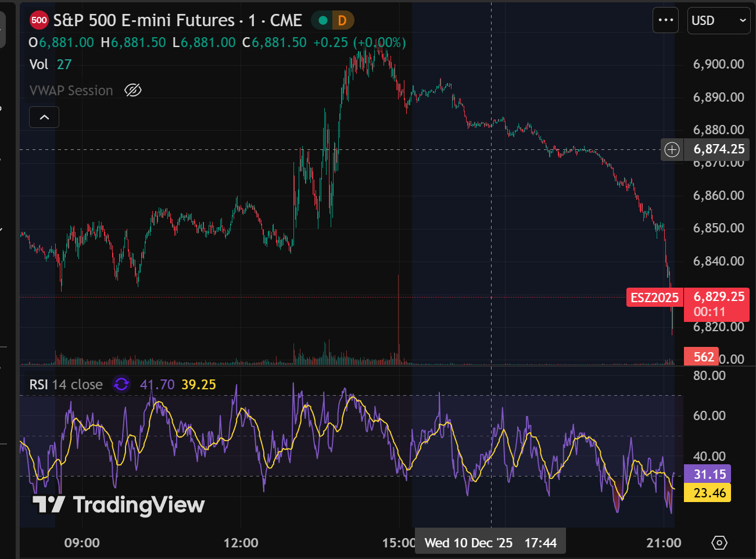This screenshot has width=756, height=559.
Task: Open the USD currency dropdown
Action: (x=719, y=20)
